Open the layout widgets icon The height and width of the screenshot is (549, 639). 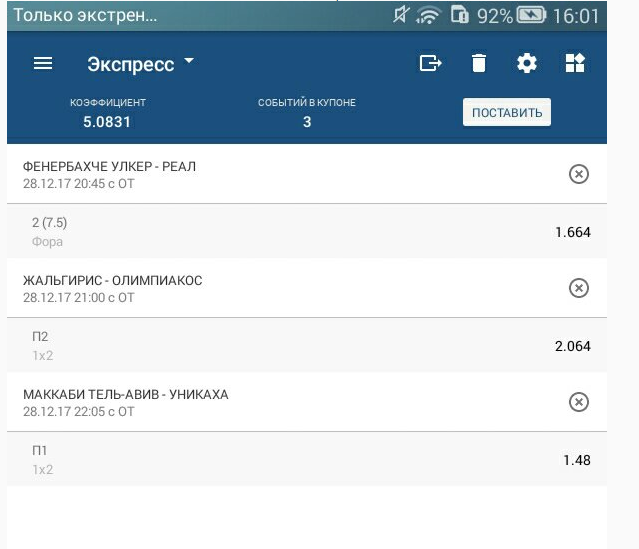pyautogui.click(x=575, y=63)
